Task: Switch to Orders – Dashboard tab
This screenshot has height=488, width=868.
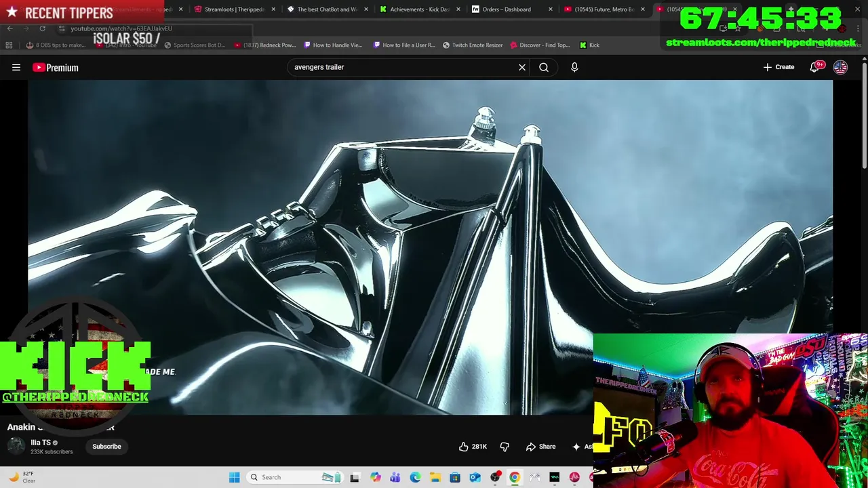Action: point(507,9)
